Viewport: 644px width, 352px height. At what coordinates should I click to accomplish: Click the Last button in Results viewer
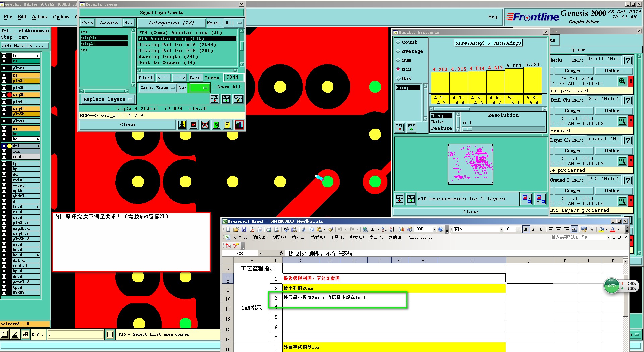tap(195, 78)
